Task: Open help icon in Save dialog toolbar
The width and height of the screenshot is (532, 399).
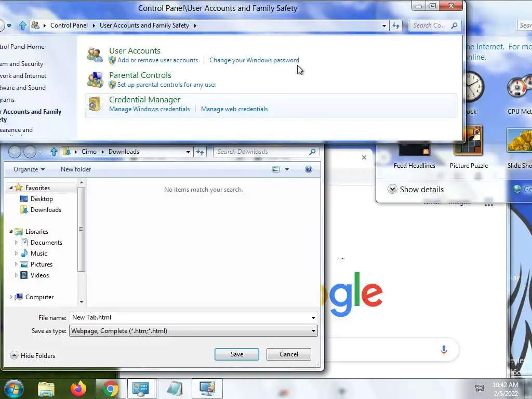Action: coord(309,169)
